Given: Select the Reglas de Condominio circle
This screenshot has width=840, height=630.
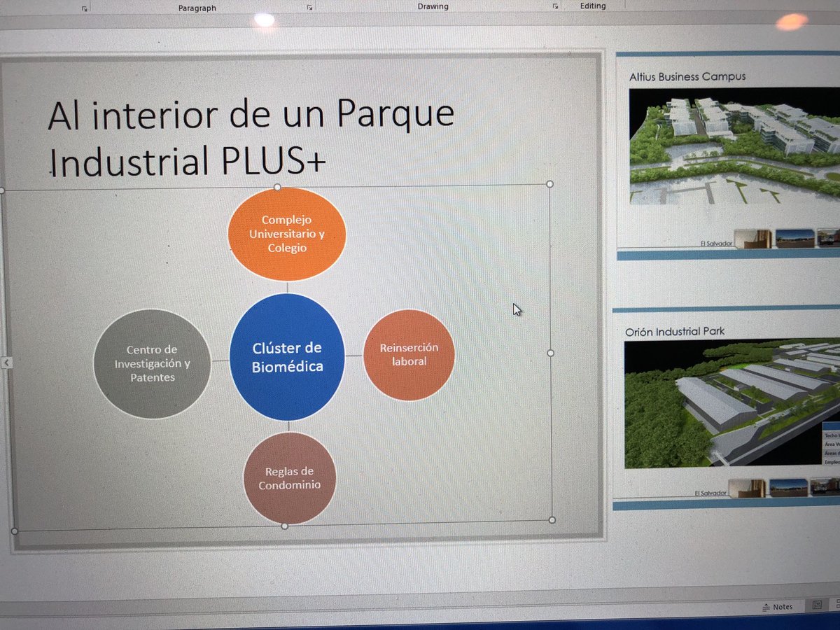Looking at the screenshot, I should tap(290, 478).
